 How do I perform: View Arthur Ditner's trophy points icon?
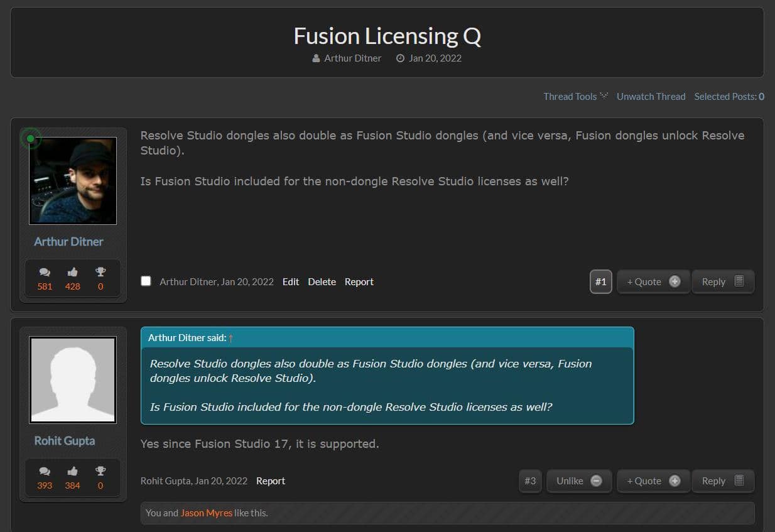point(100,272)
